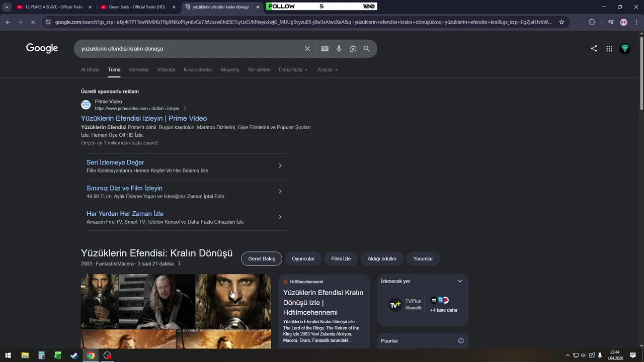Open the TVPlus Abonelik watch option
This screenshot has width=644, height=362.
click(x=406, y=305)
